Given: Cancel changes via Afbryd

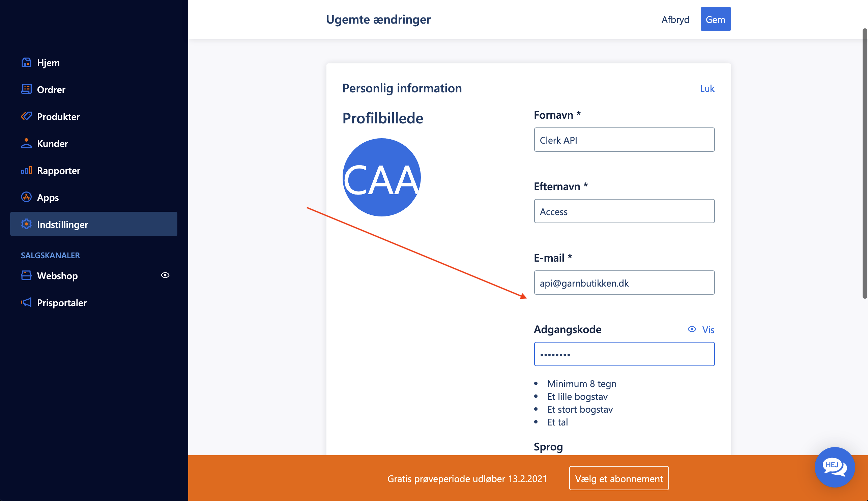Looking at the screenshot, I should click(x=675, y=20).
